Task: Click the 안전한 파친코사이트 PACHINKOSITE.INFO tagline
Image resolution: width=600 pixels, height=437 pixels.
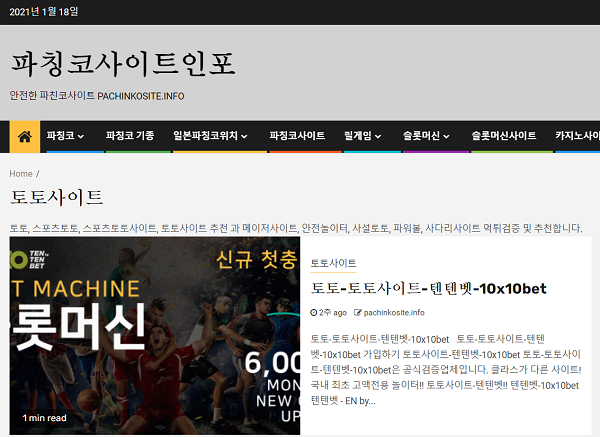Action: pyautogui.click(x=97, y=96)
